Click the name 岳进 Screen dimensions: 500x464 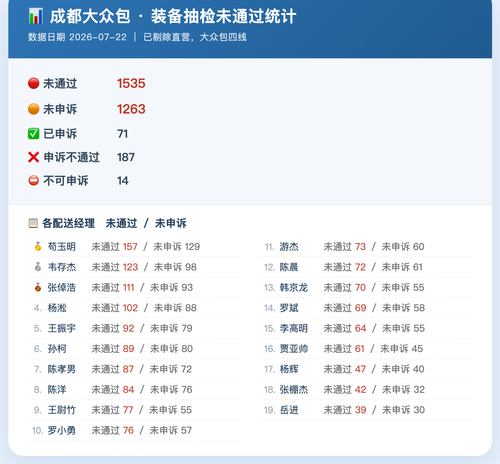click(x=289, y=410)
